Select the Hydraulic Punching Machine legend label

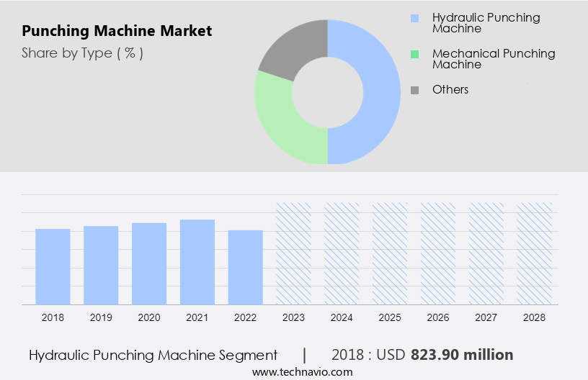[x=486, y=23]
